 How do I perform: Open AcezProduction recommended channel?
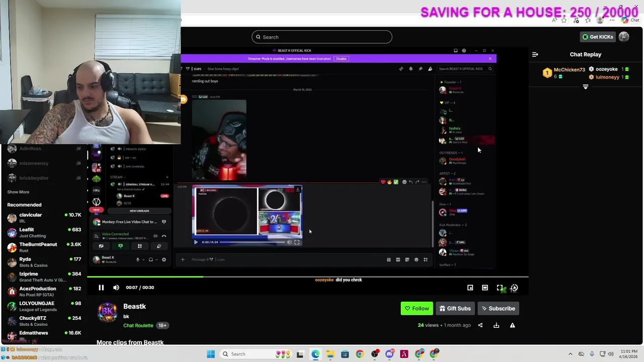(x=44, y=292)
